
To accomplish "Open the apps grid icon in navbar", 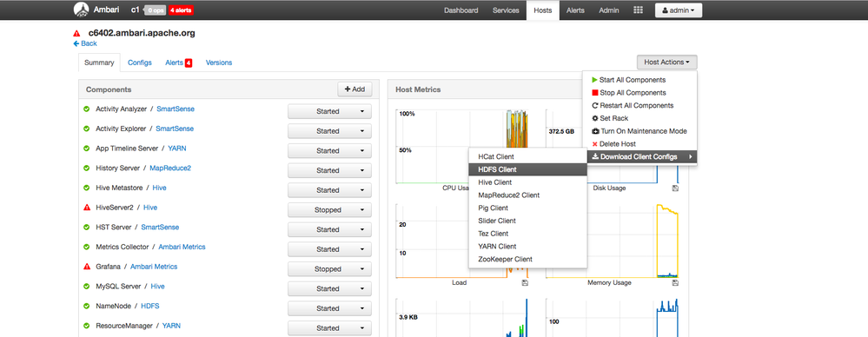I will (x=638, y=10).
